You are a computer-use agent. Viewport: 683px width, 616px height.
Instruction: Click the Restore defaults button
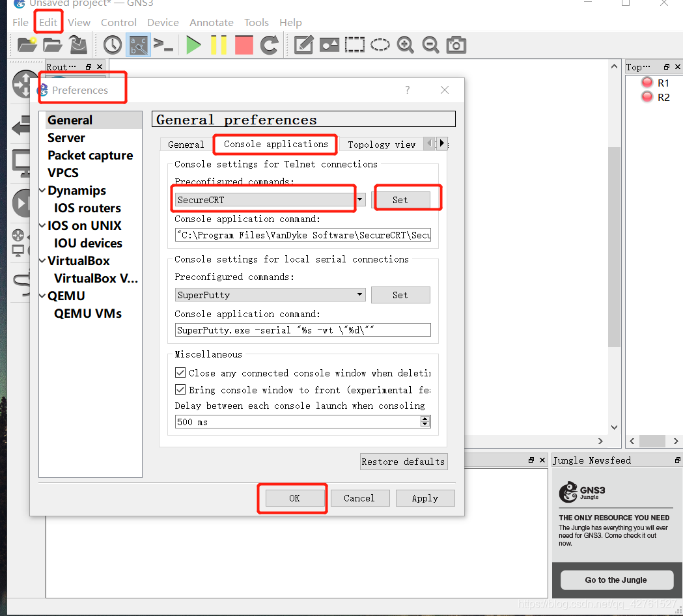[403, 462]
